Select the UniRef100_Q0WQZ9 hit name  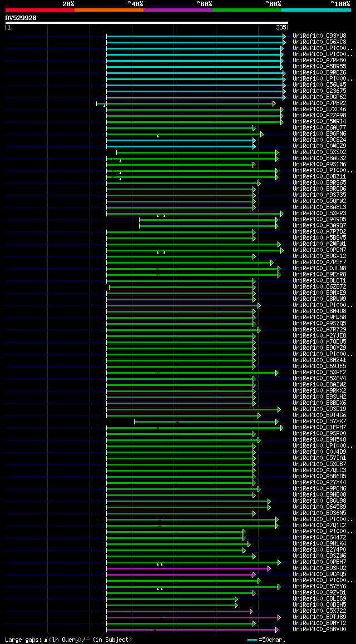coord(319,146)
